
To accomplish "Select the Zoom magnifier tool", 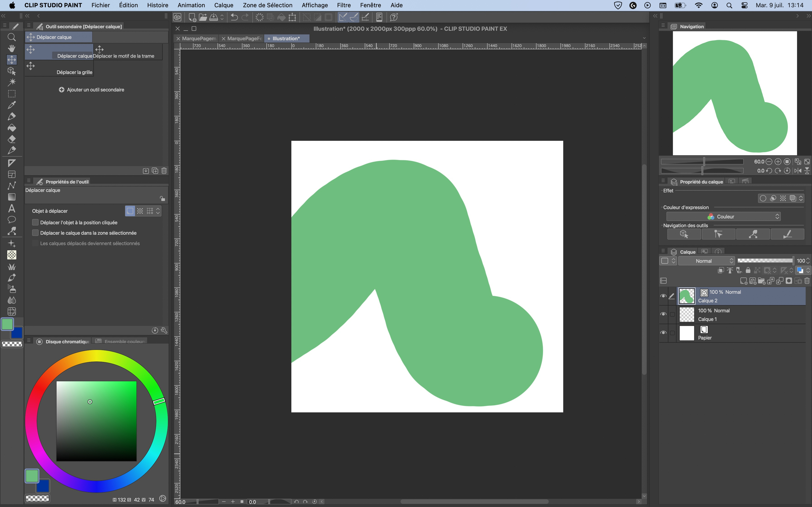I will point(11,37).
